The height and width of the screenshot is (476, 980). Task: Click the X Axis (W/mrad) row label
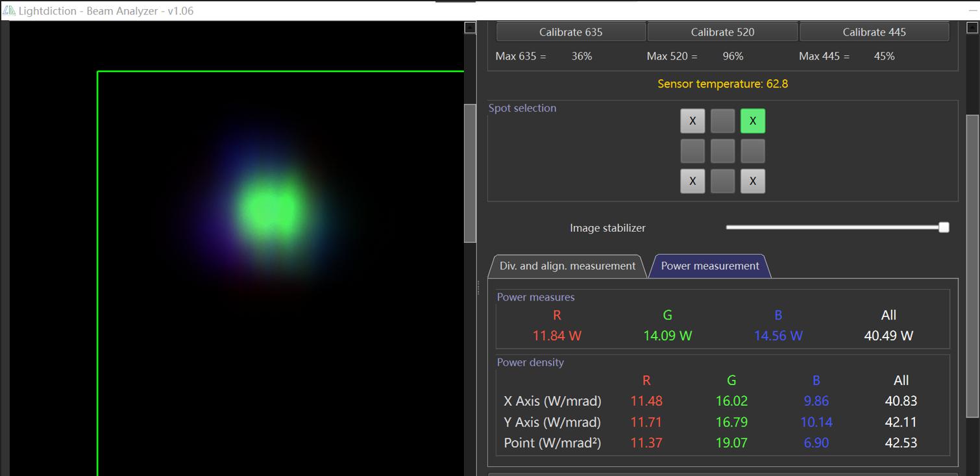tap(552, 401)
